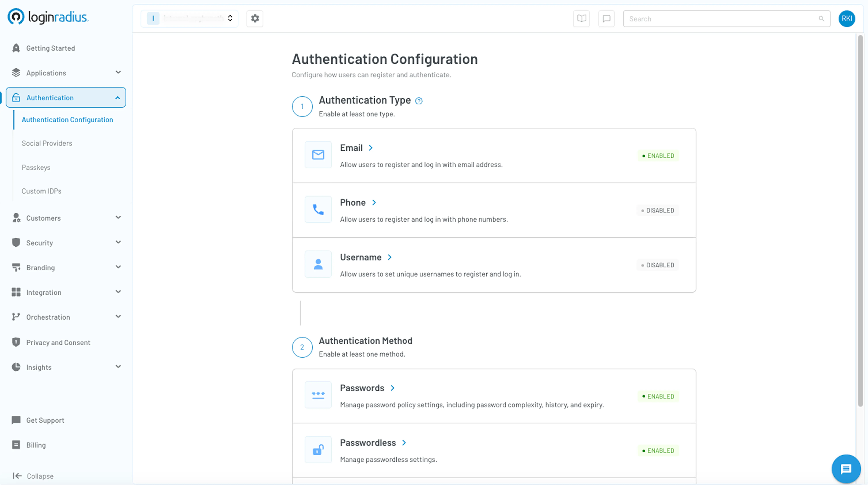Image resolution: width=868 pixels, height=485 pixels.
Task: Open the Applications sidebar section
Action: (46, 73)
